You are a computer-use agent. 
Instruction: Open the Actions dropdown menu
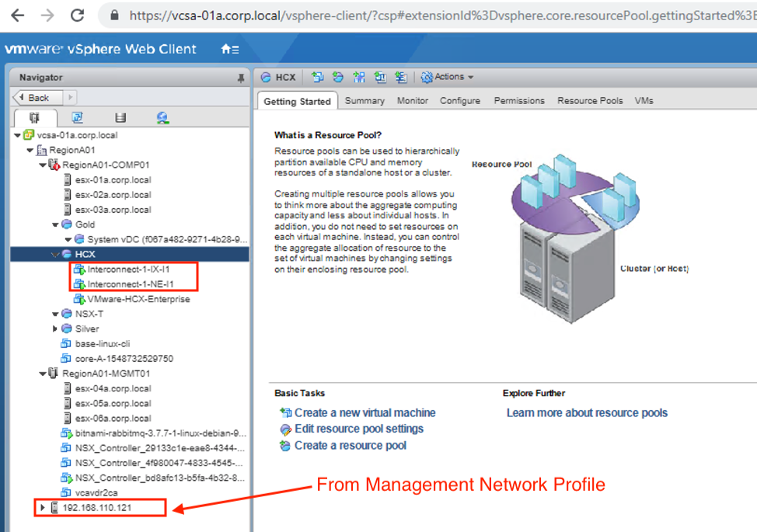[448, 77]
